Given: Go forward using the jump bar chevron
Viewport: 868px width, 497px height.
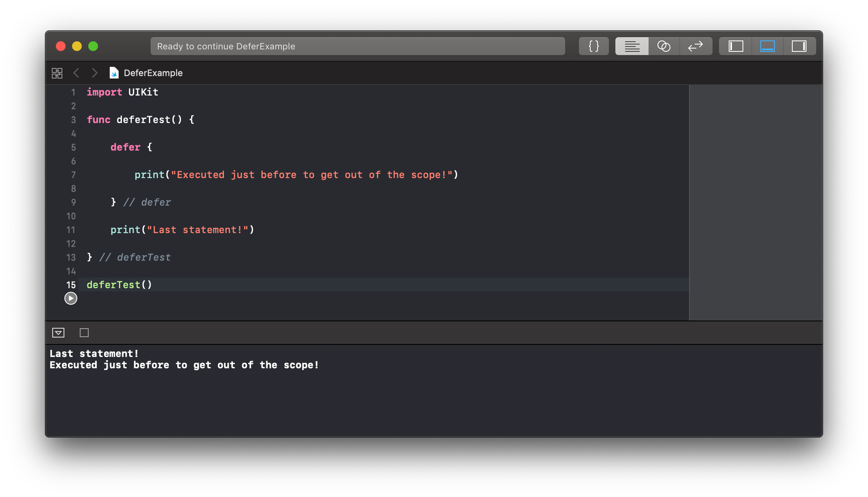Looking at the screenshot, I should pos(94,73).
